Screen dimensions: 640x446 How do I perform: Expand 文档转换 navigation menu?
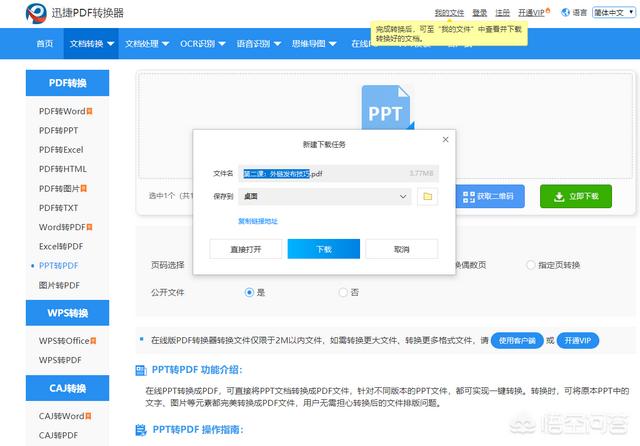91,44
